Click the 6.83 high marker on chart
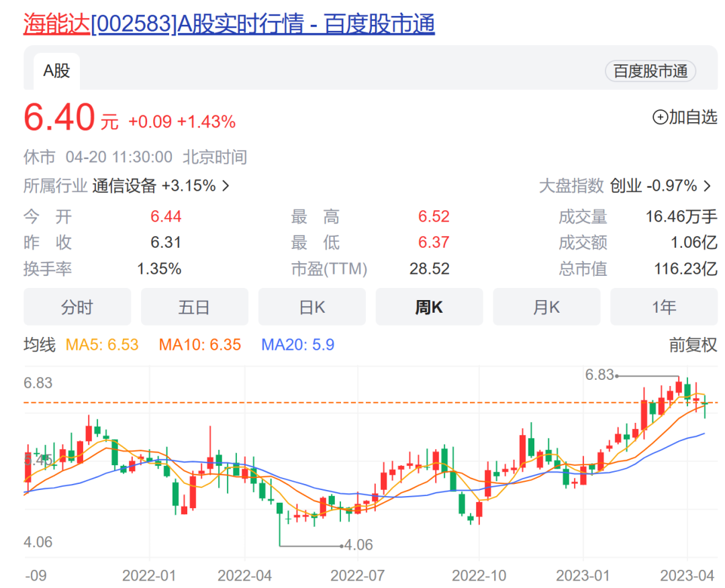The width and height of the screenshot is (725, 588). (x=599, y=375)
